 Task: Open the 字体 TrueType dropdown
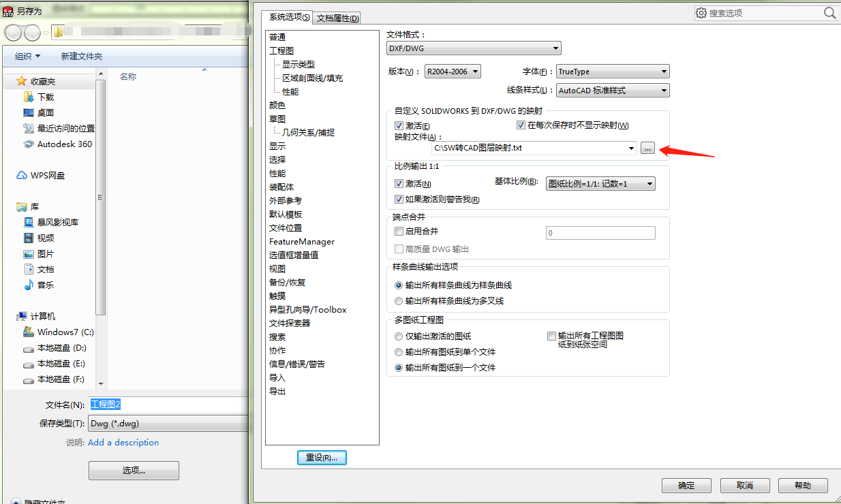(x=613, y=72)
